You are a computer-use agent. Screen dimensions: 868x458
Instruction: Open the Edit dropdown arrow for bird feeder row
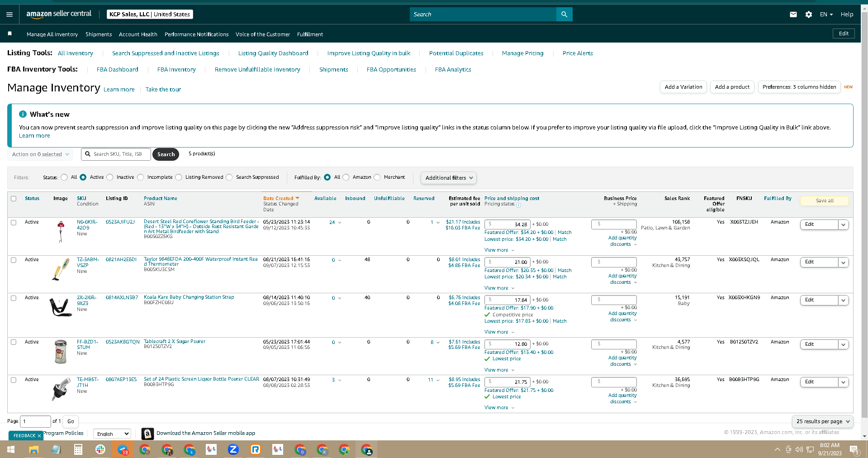(844, 225)
